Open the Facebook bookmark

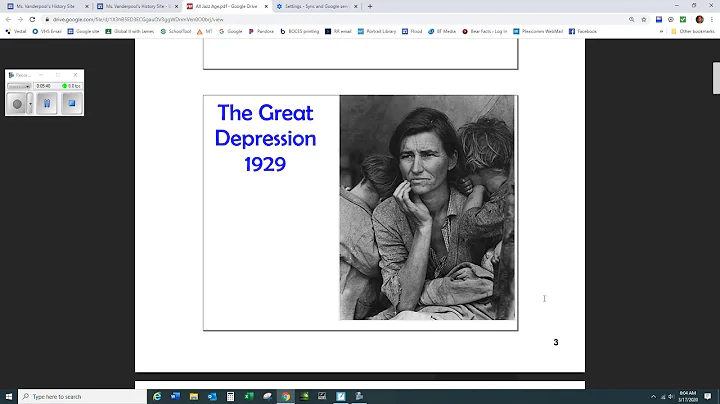pos(583,31)
